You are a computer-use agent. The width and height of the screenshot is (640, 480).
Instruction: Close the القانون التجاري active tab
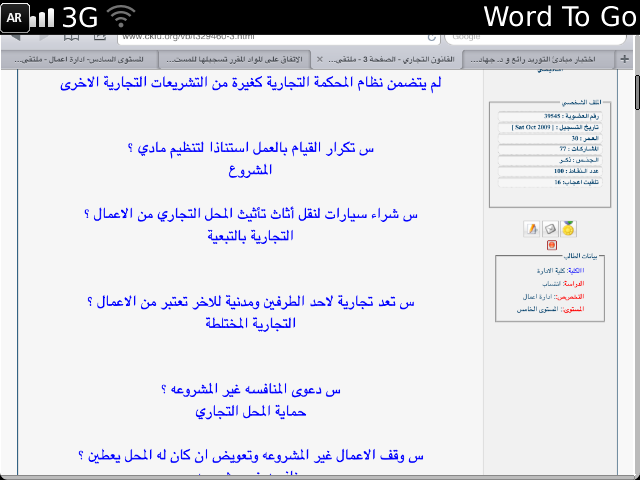320,60
